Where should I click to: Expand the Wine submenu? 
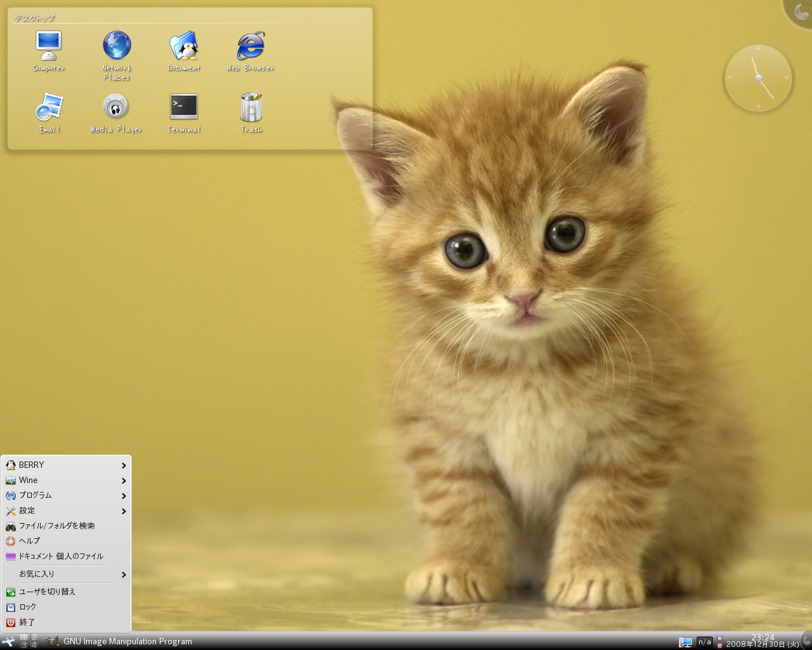(x=66, y=481)
